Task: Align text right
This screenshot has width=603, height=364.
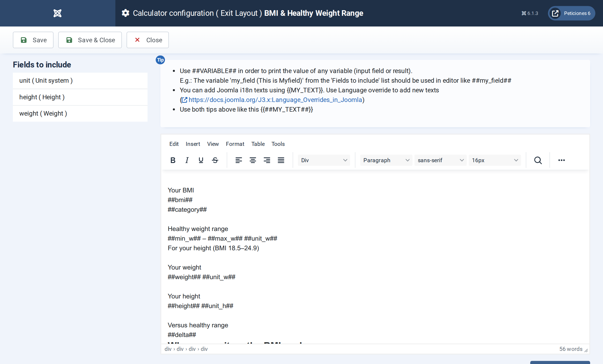Action: [267, 160]
